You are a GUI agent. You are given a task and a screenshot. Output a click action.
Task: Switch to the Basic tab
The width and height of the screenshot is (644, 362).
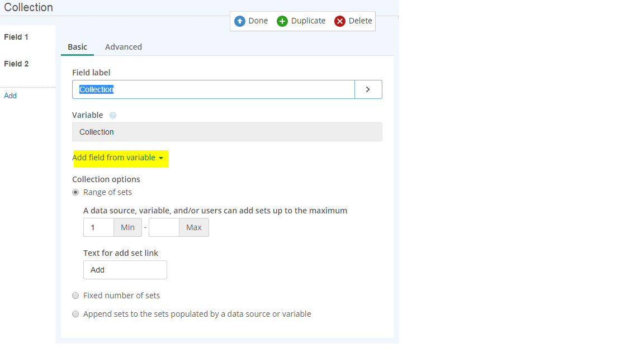point(77,47)
